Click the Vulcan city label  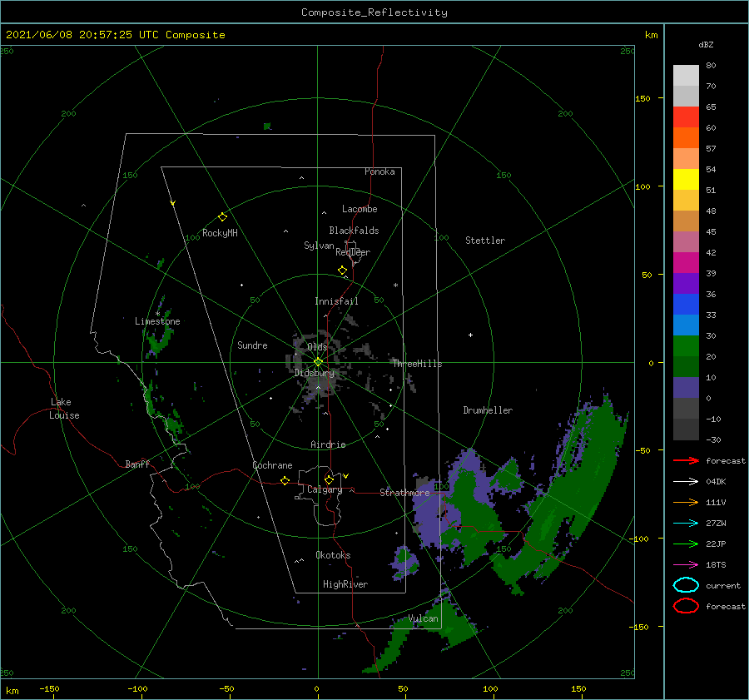424,618
